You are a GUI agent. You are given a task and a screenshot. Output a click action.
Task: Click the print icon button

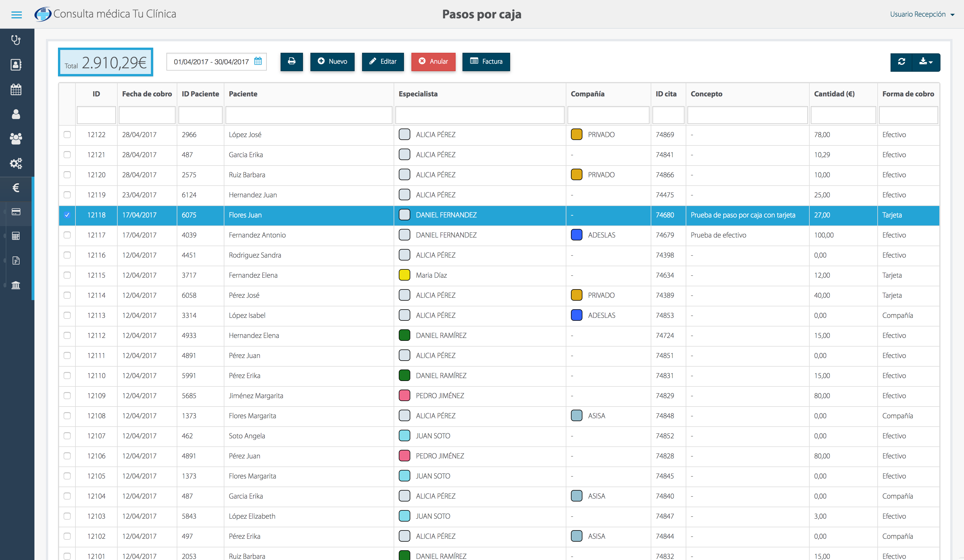[x=291, y=62]
